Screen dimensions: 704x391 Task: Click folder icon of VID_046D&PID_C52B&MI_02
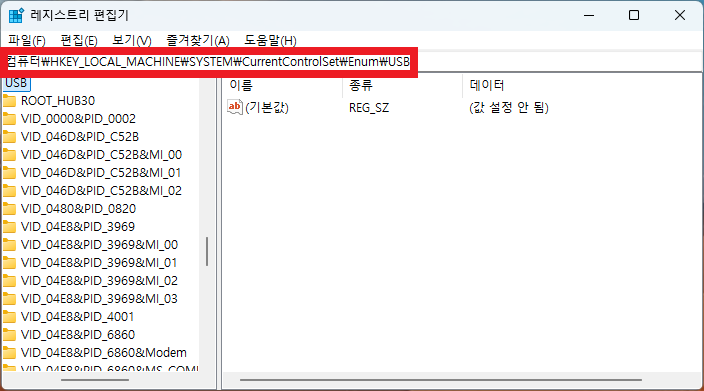9,190
